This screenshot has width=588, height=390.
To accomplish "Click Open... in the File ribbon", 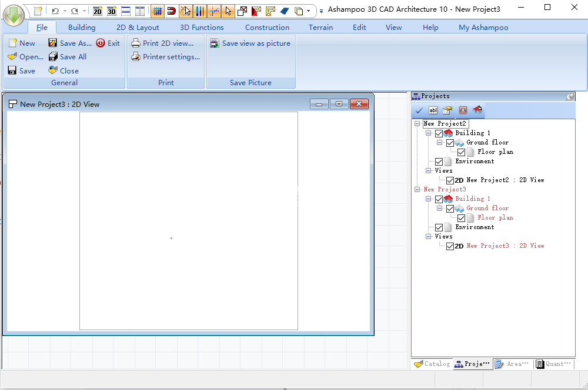I will [x=26, y=56].
